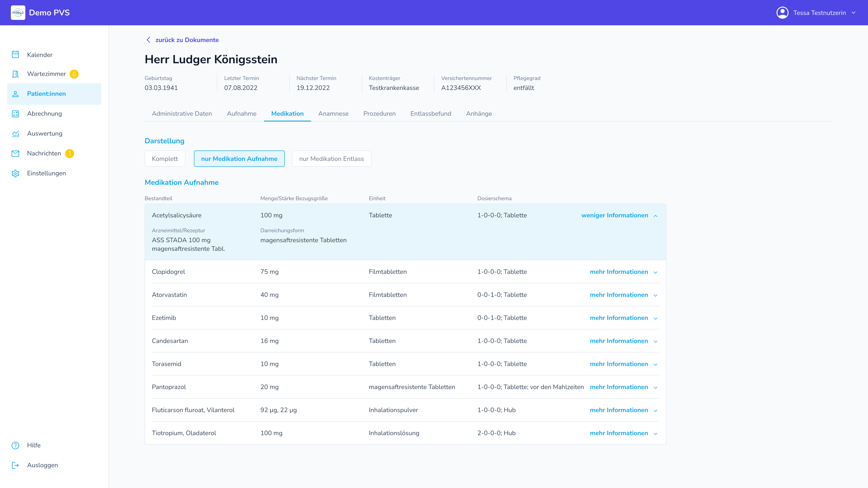The width and height of the screenshot is (868, 488).
Task: Click the Auswertung chart icon
Action: (16, 134)
